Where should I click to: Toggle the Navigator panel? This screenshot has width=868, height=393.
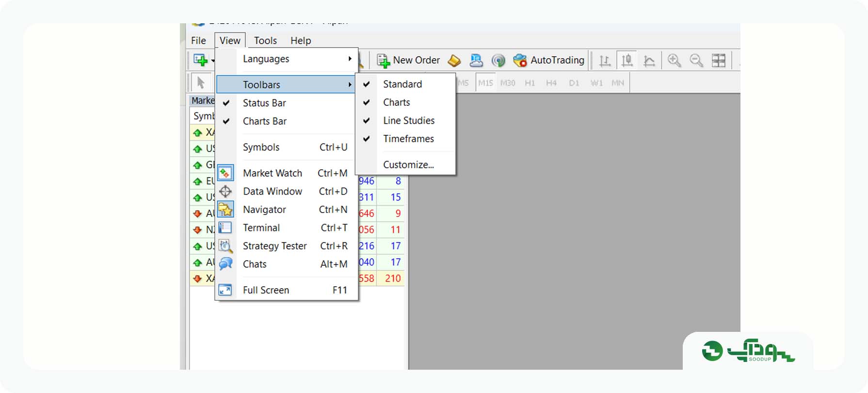[x=287, y=210]
